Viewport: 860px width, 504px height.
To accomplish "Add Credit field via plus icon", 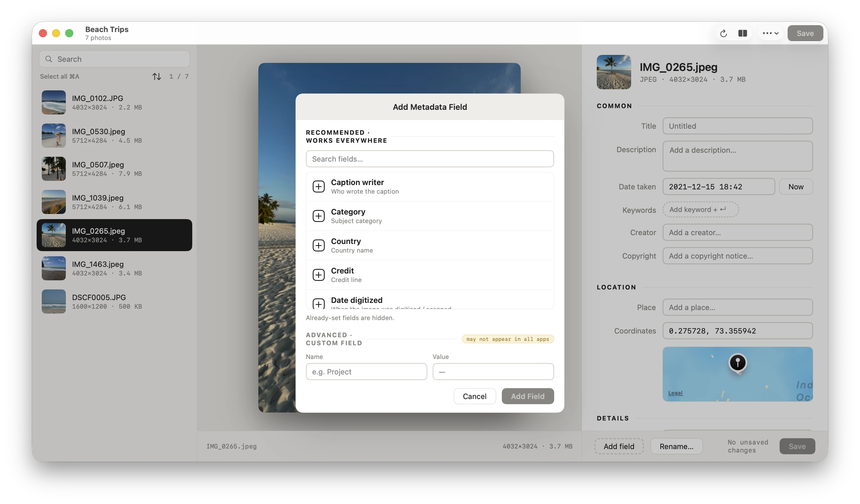I will tap(318, 275).
